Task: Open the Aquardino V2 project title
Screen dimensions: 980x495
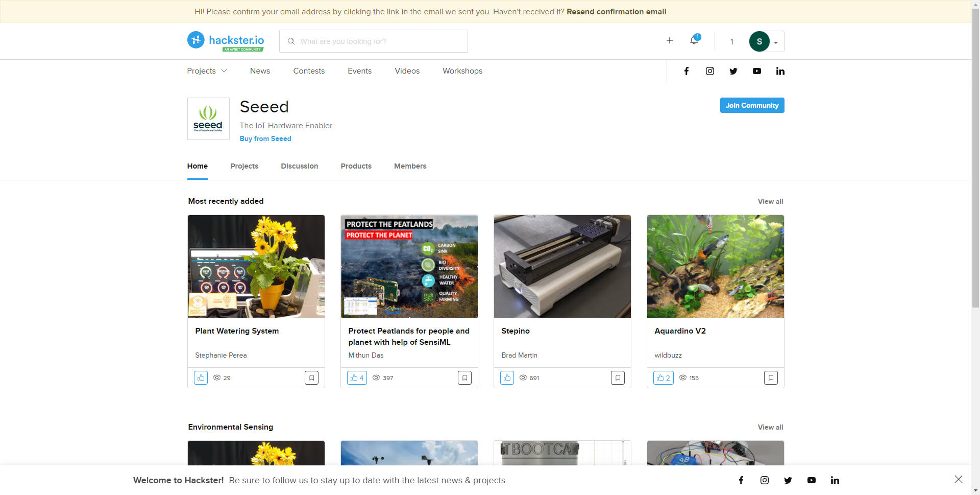Action: click(x=680, y=331)
